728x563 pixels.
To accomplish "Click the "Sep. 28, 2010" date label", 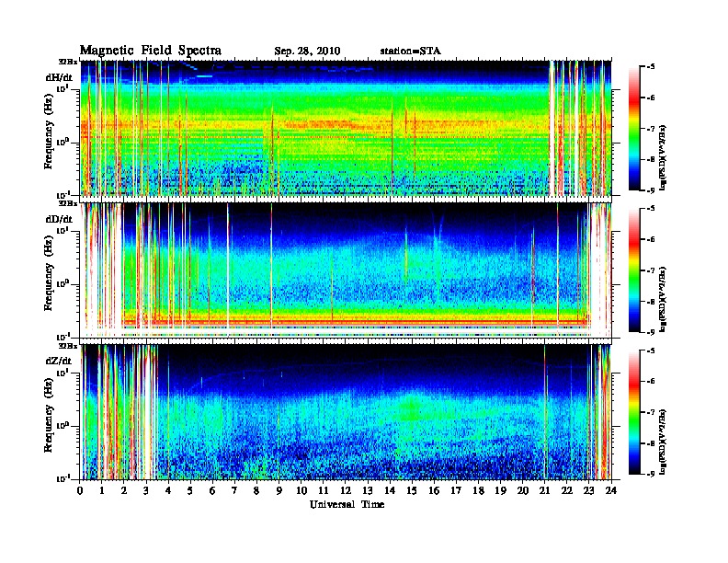I will point(307,52).
